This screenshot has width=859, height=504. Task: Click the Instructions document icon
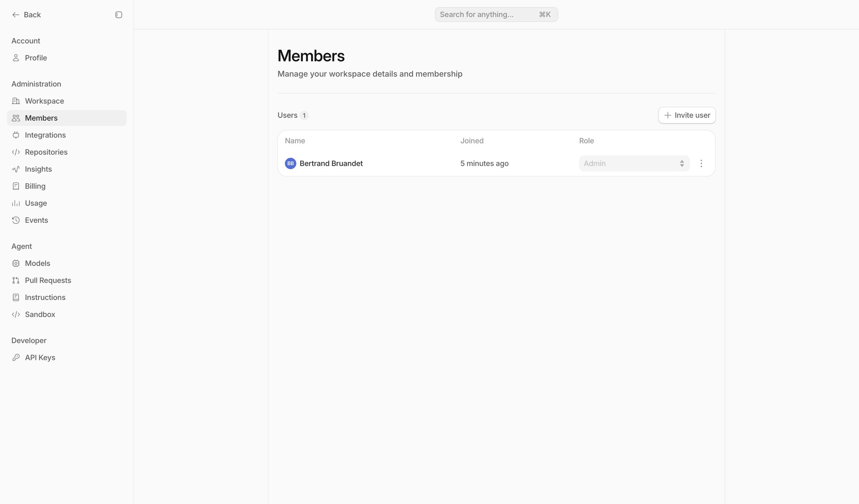coord(16,297)
